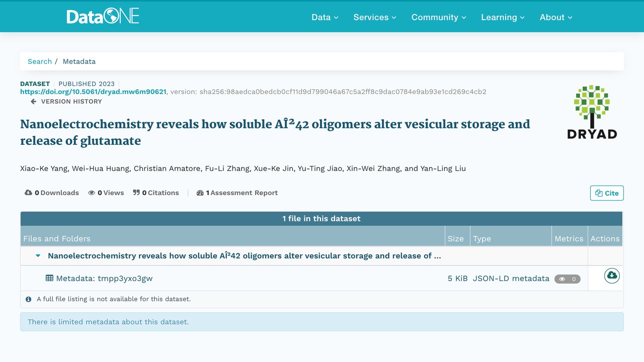
Task: Open the dryad DOI link
Action: 93,92
